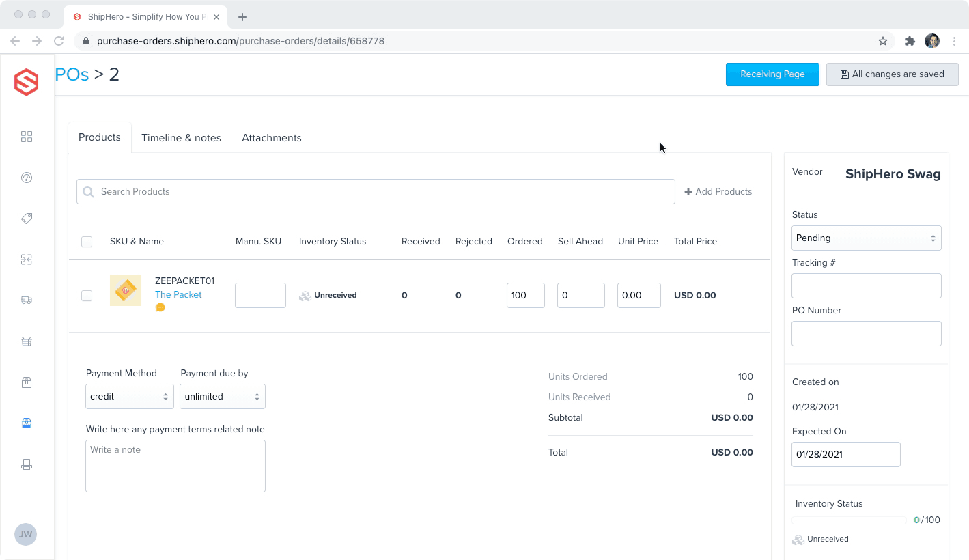Select the ShipHero browser tab
This screenshot has width=969, height=560.
pyautogui.click(x=147, y=17)
